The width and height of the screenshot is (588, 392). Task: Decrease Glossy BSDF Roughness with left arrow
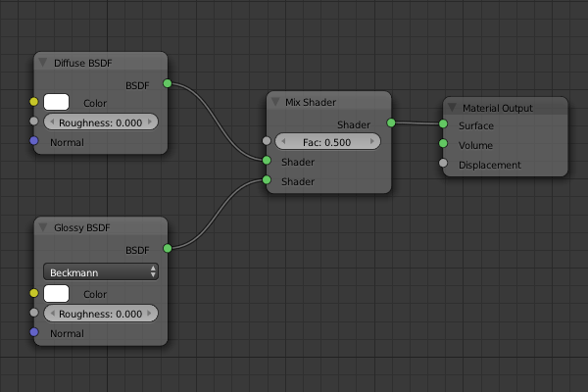52,313
